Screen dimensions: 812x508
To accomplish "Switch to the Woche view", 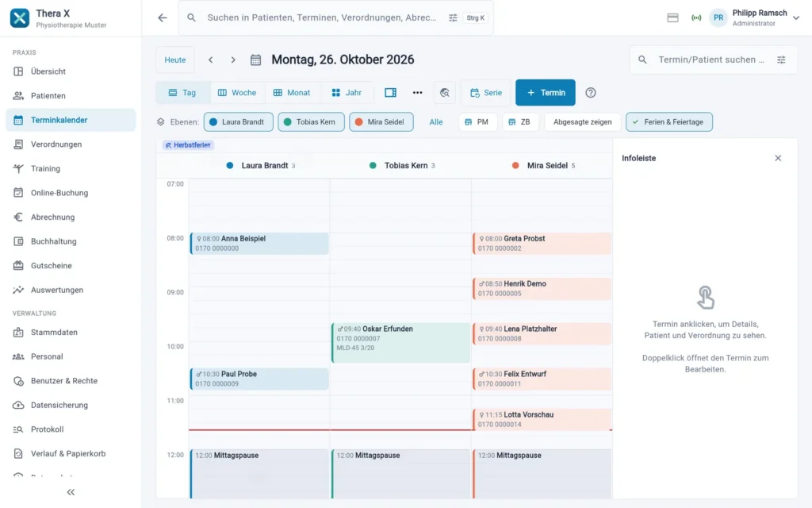I will point(237,93).
